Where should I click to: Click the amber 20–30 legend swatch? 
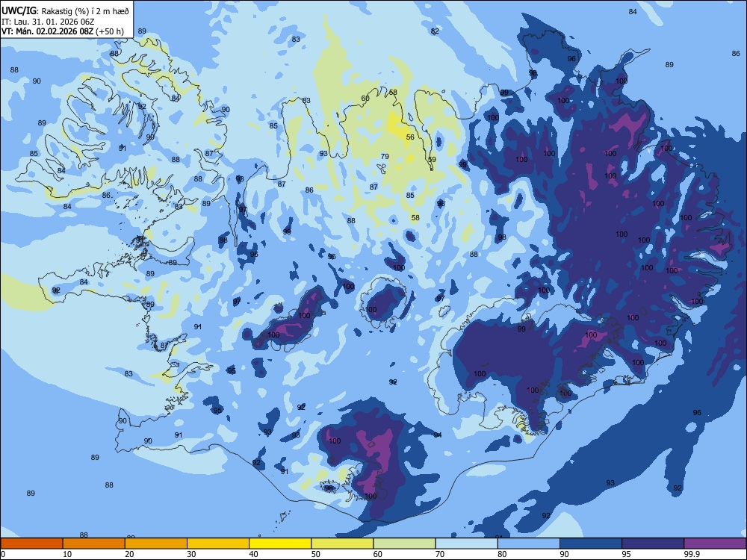(x=156, y=544)
